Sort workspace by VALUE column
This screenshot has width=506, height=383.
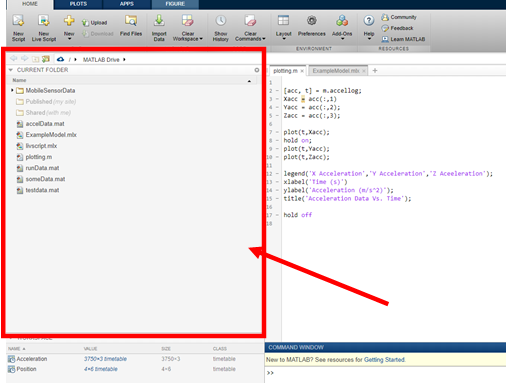point(90,349)
